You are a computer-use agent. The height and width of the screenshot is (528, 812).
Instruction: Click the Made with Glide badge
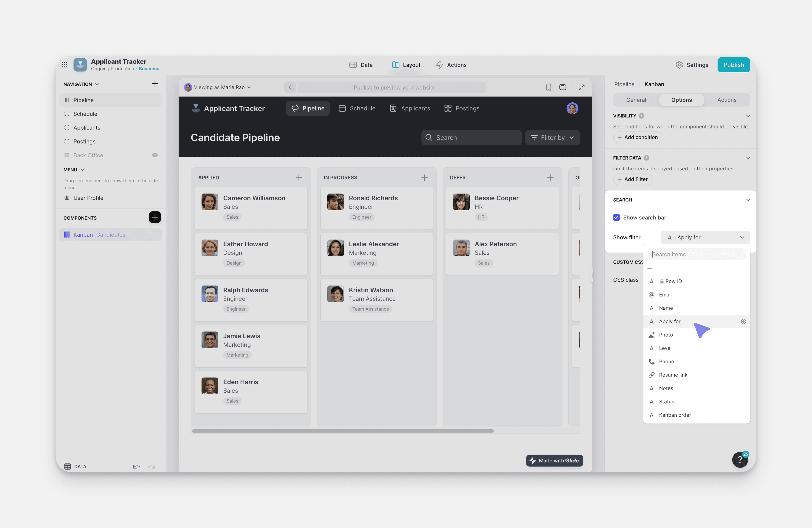554,460
